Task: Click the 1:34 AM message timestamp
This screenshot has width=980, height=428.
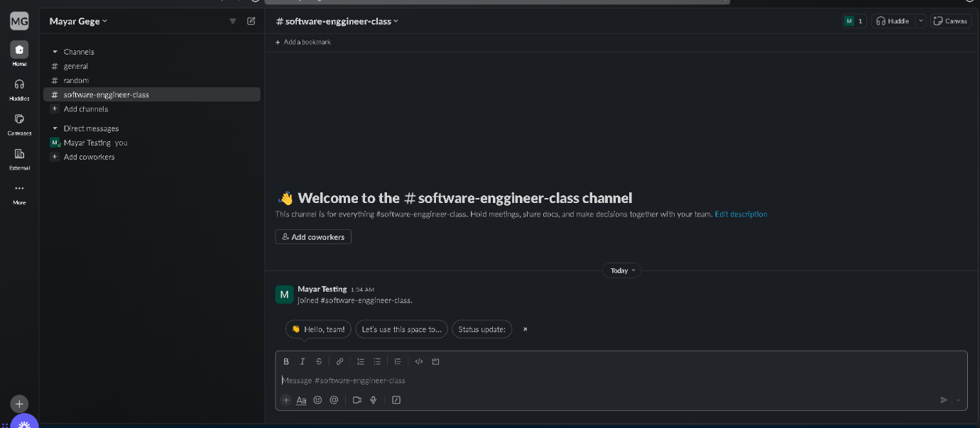Action: click(x=362, y=290)
